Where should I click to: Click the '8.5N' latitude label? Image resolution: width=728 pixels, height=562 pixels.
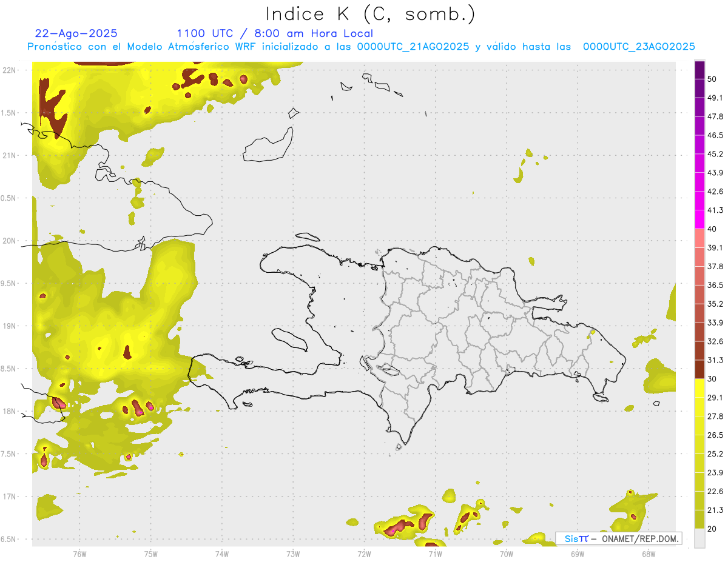9,369
